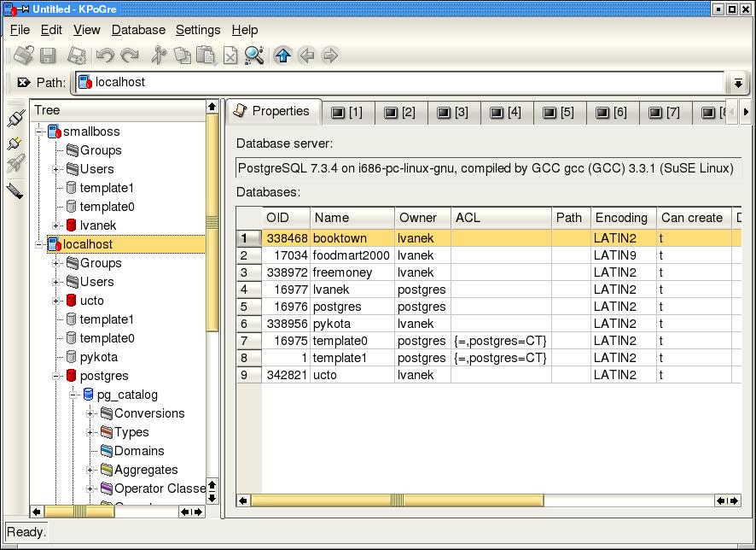
Task: Select the foodmart2000 database row
Action: coord(351,255)
